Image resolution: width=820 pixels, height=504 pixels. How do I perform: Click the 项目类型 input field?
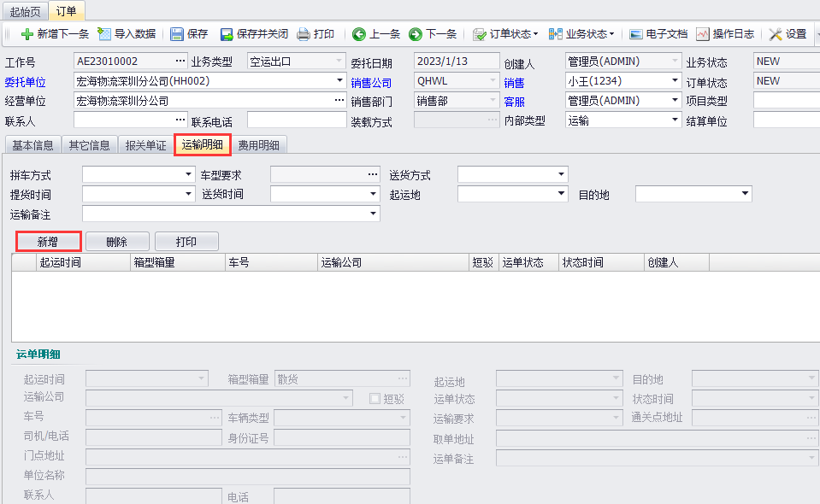pos(787,100)
